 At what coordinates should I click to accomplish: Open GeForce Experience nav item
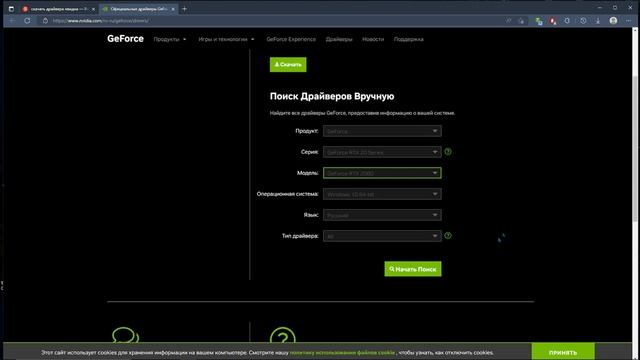291,39
